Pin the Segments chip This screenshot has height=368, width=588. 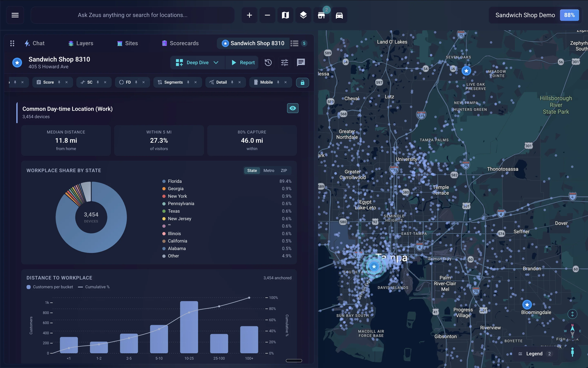tap(188, 82)
